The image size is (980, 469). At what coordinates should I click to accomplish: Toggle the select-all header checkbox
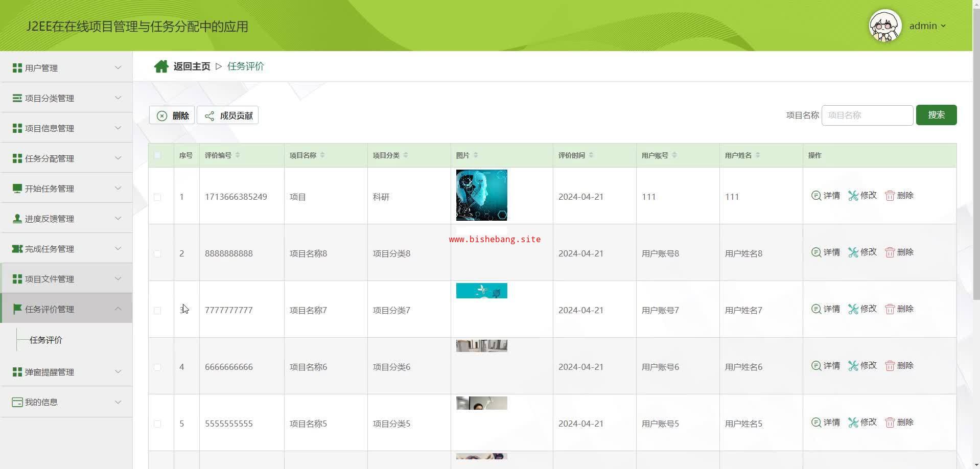pos(157,155)
